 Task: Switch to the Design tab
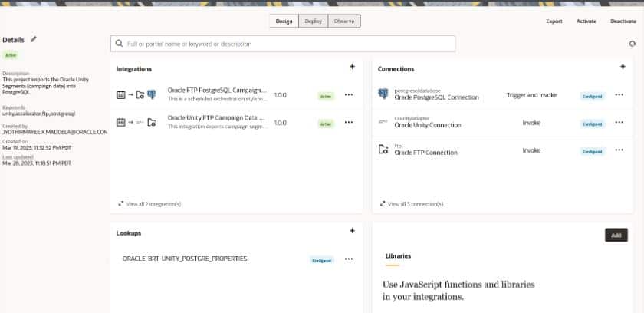(x=284, y=21)
